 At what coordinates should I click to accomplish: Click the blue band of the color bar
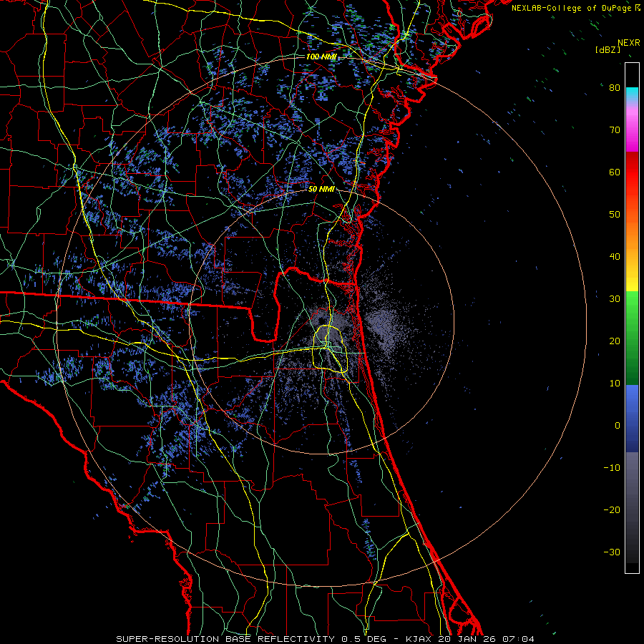click(632, 418)
